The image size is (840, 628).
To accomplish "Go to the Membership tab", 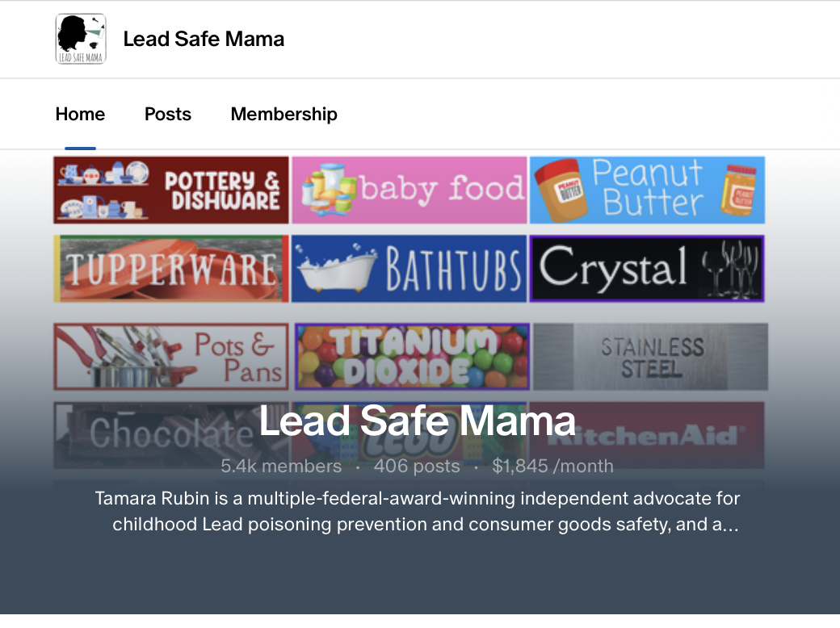I will coord(284,114).
